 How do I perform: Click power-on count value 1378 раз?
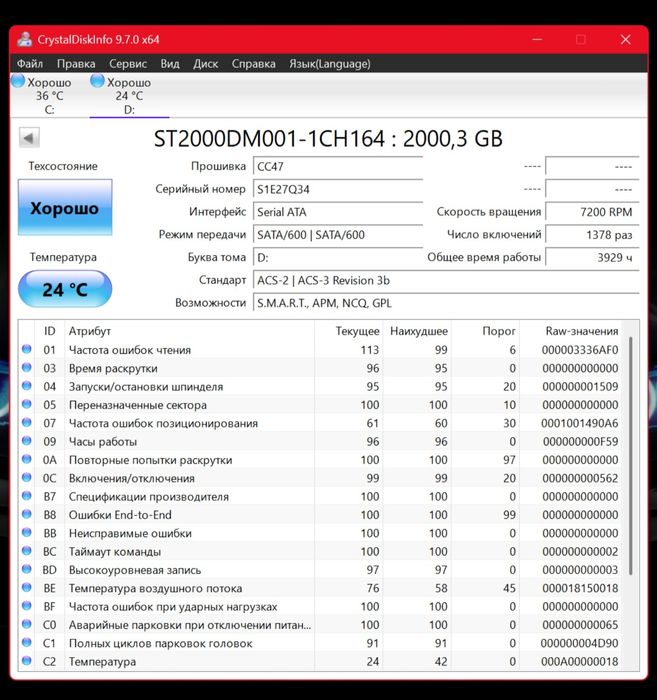592,235
